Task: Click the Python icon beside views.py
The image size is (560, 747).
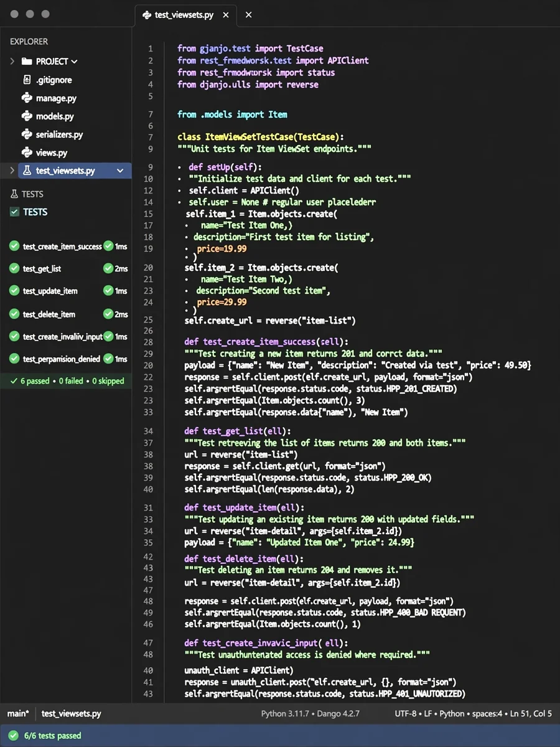Action: [x=27, y=152]
